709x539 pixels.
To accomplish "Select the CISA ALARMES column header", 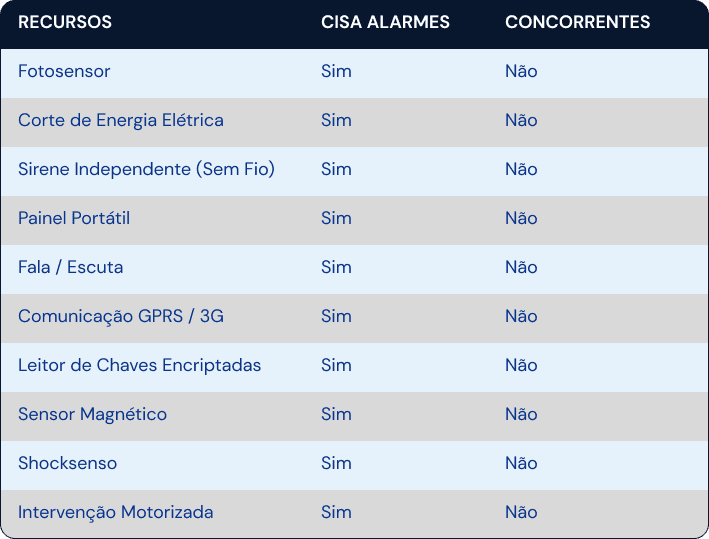I will [385, 22].
